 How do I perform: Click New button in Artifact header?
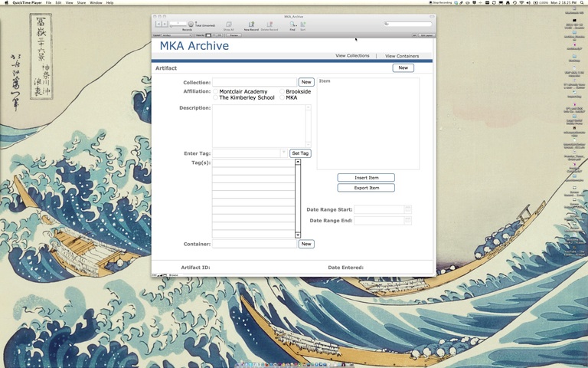pos(403,67)
